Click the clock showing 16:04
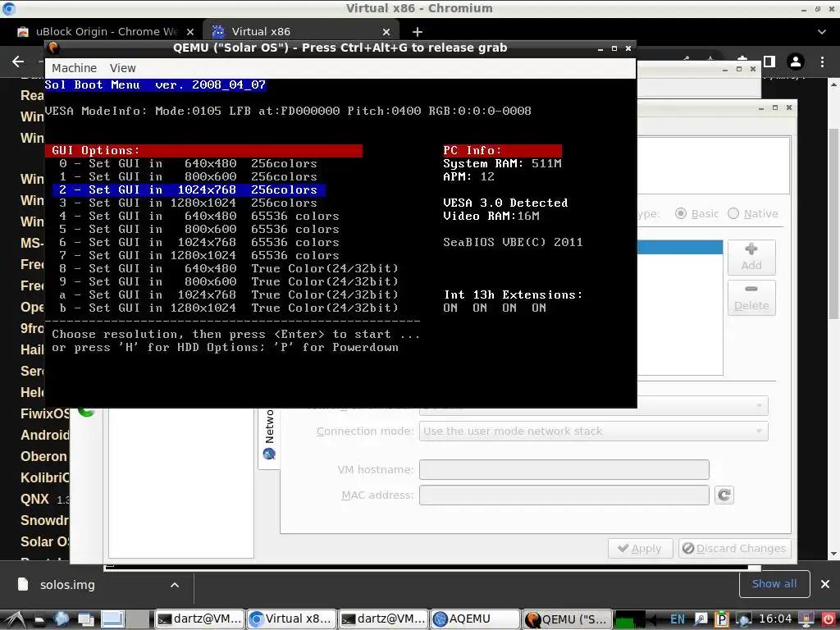 pyautogui.click(x=774, y=619)
